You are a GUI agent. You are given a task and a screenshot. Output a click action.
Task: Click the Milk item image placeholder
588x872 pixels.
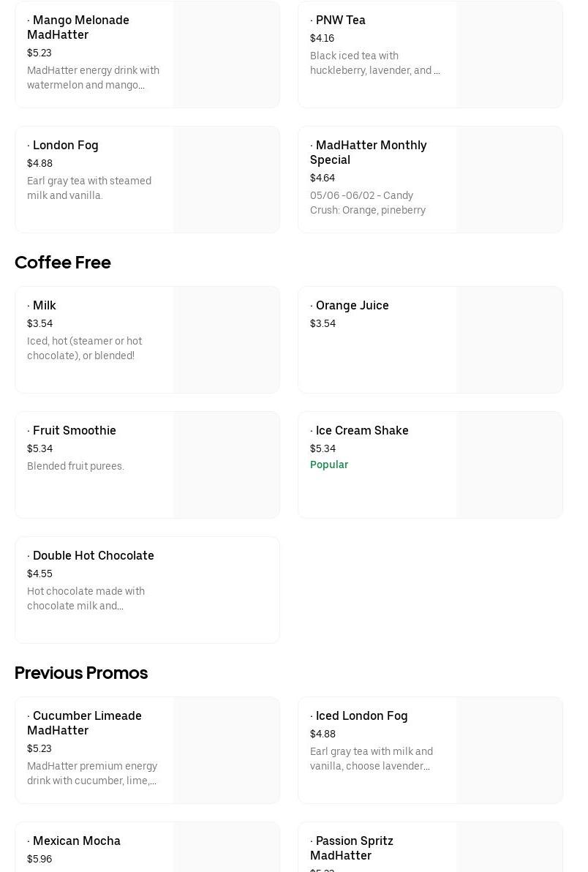[x=226, y=339]
